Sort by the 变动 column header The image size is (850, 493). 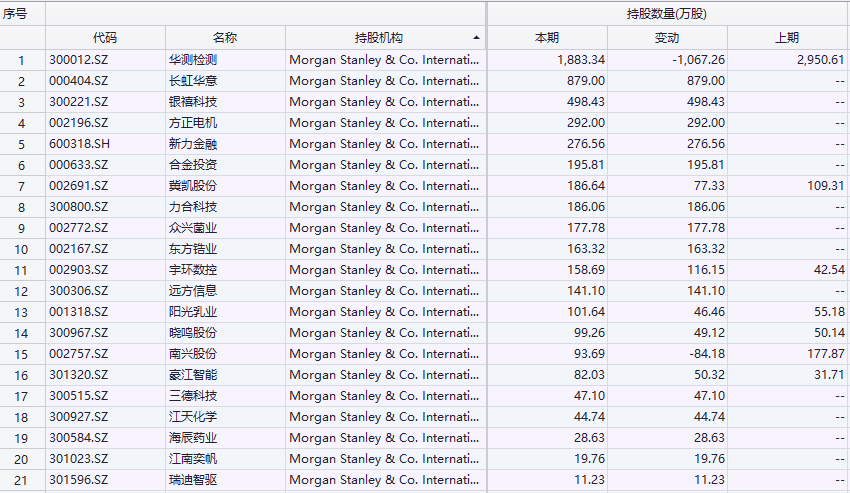point(667,38)
